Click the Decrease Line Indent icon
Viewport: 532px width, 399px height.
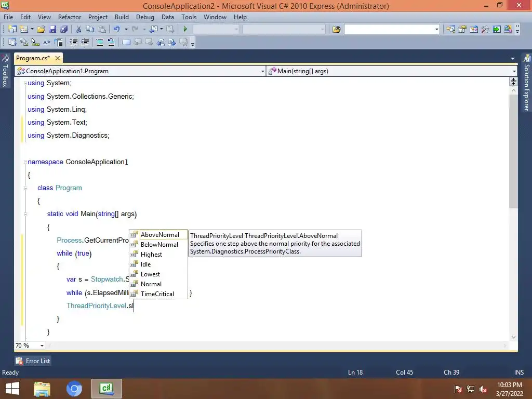click(73, 42)
